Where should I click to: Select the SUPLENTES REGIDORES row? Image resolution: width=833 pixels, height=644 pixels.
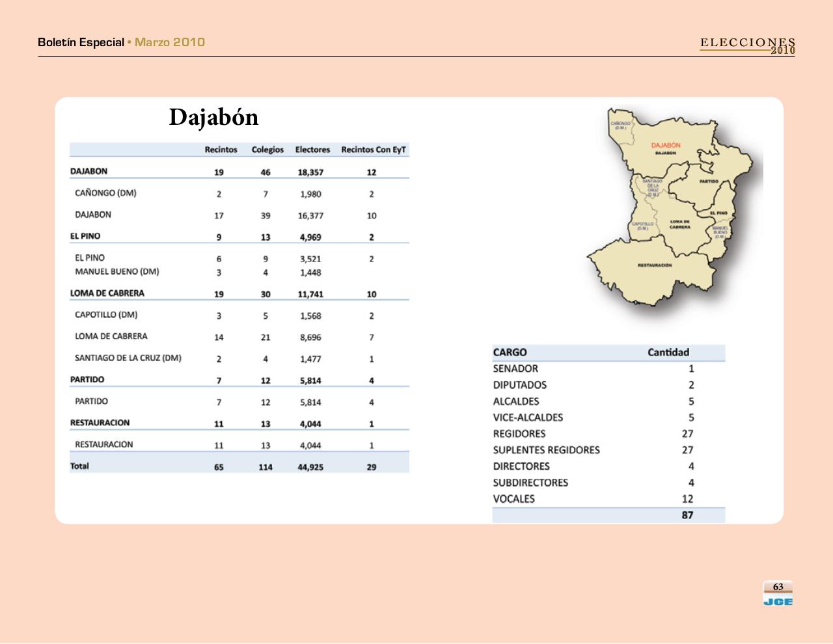click(x=546, y=450)
